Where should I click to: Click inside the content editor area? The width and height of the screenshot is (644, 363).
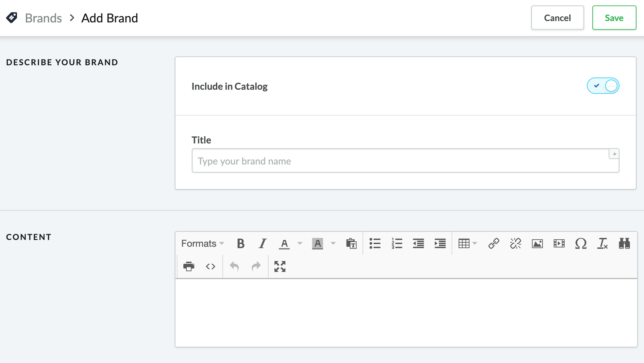pos(406,313)
